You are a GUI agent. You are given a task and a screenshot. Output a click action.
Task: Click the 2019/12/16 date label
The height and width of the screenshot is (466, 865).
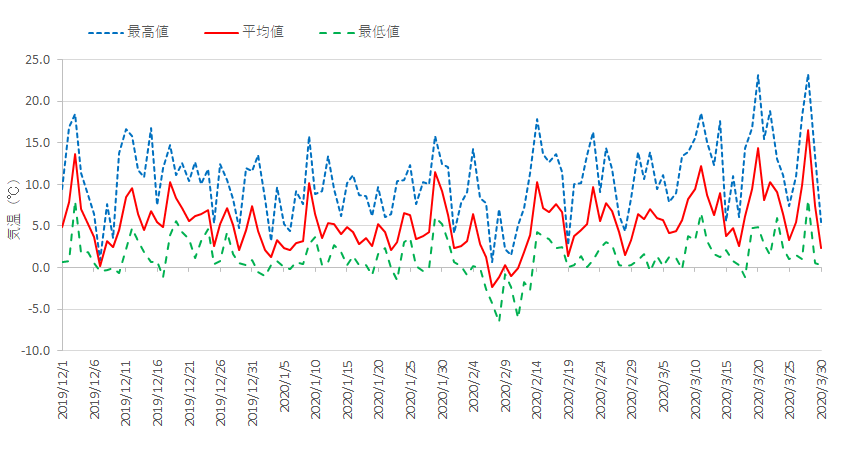tap(158, 393)
